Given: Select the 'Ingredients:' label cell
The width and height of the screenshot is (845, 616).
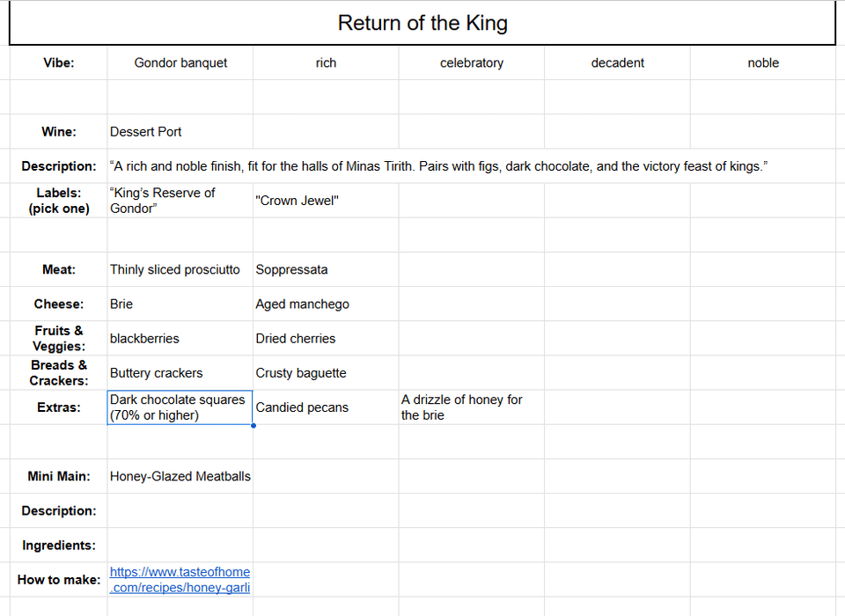Looking at the screenshot, I should [x=59, y=546].
